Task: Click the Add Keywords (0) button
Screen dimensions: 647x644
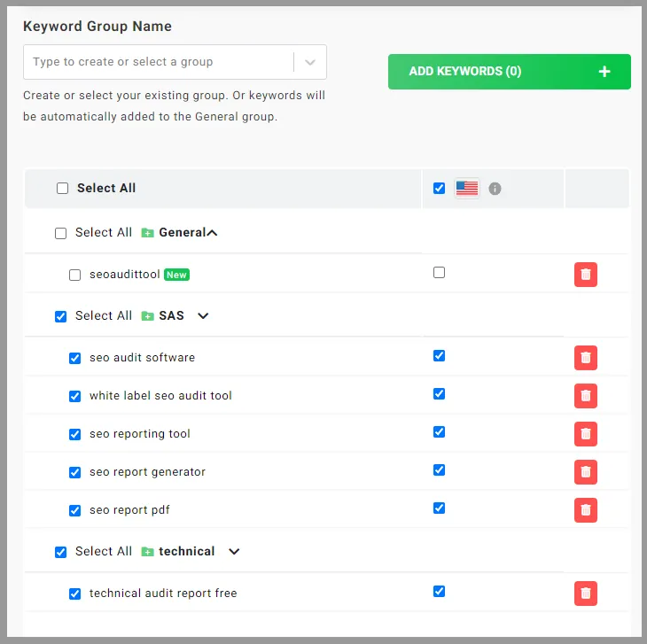Action: [510, 72]
